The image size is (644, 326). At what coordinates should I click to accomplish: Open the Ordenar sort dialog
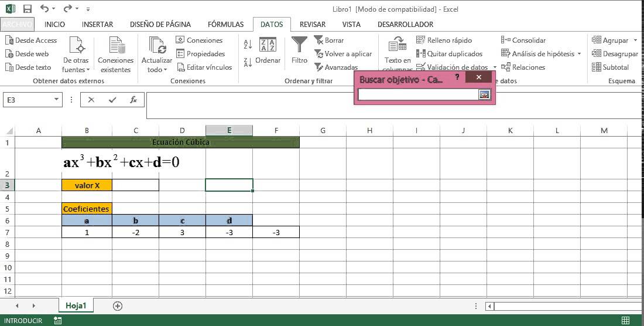pos(268,51)
